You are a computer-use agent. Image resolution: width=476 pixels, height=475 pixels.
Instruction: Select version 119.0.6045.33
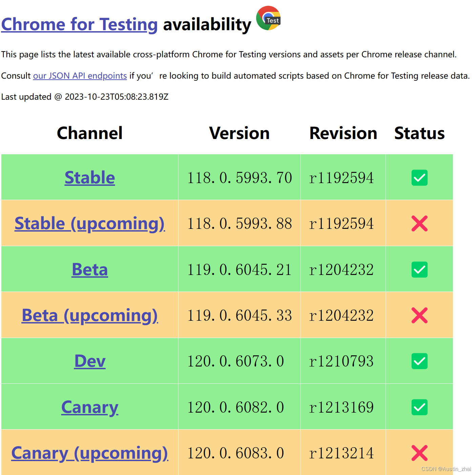tap(240, 315)
